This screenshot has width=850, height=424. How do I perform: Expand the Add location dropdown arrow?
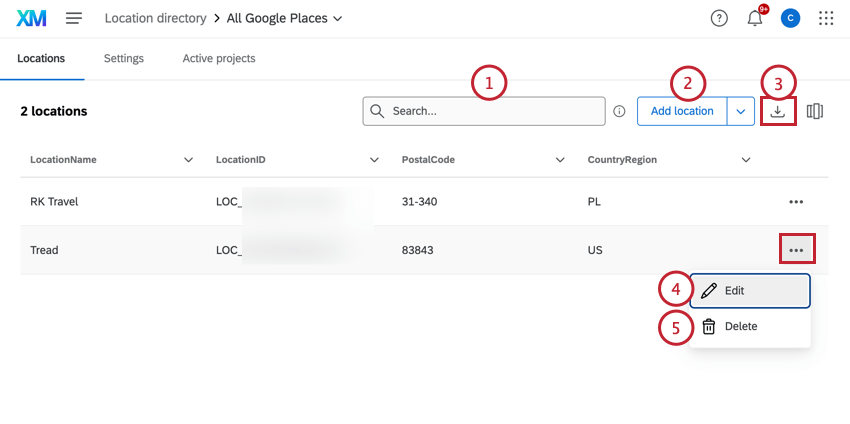(x=740, y=111)
